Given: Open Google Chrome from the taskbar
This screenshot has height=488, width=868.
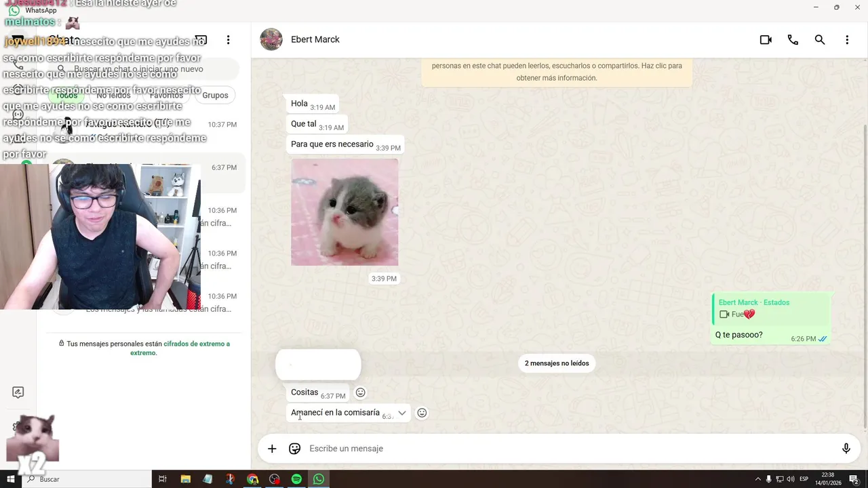Looking at the screenshot, I should click(252, 479).
